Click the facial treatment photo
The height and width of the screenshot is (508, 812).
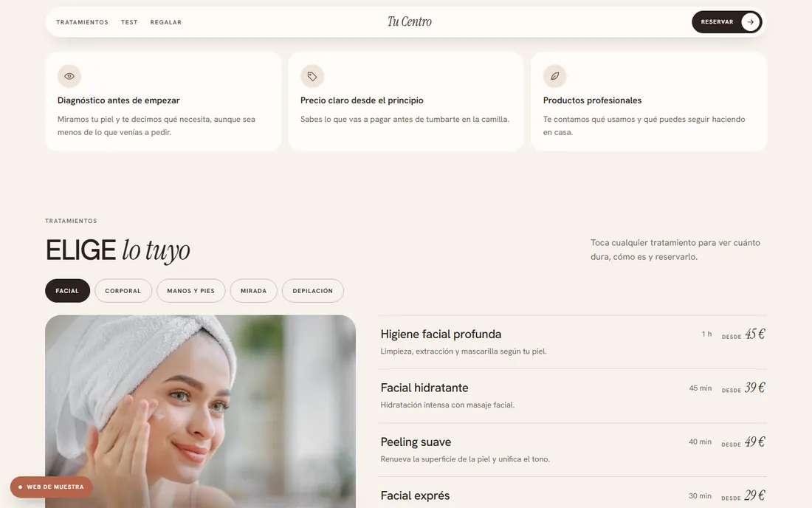coord(200,412)
